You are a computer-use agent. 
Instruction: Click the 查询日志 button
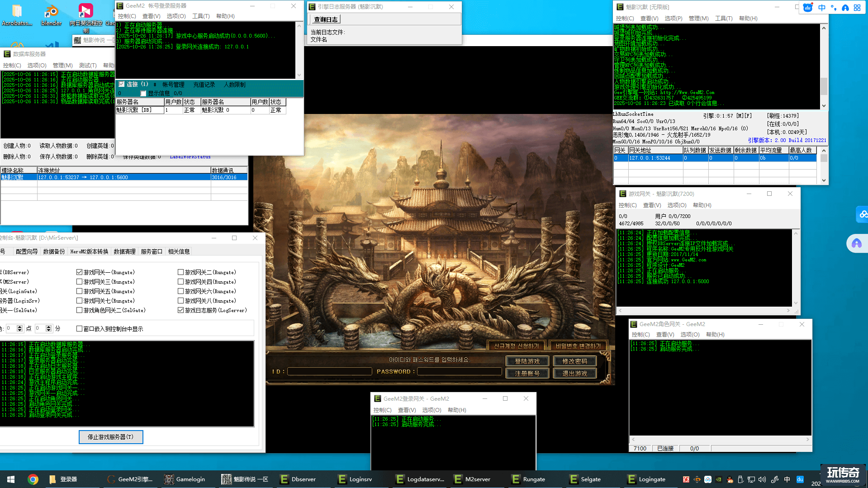(326, 19)
